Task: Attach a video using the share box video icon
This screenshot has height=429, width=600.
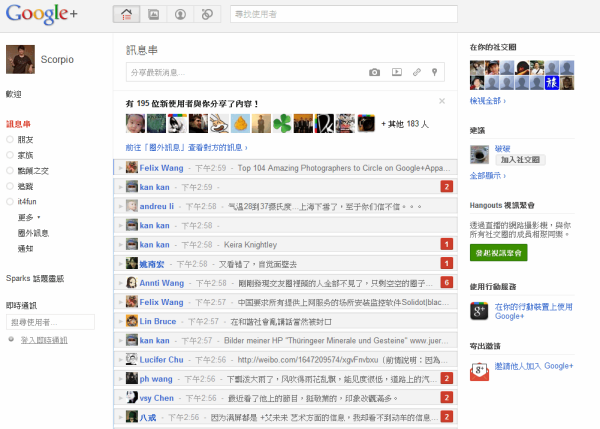Action: point(396,72)
